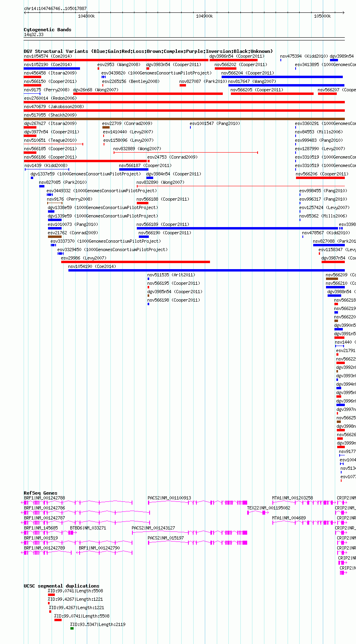Screen dimensions: 356x644
Task: Click the 104800k scale tick label
Action: click(86, 16)
